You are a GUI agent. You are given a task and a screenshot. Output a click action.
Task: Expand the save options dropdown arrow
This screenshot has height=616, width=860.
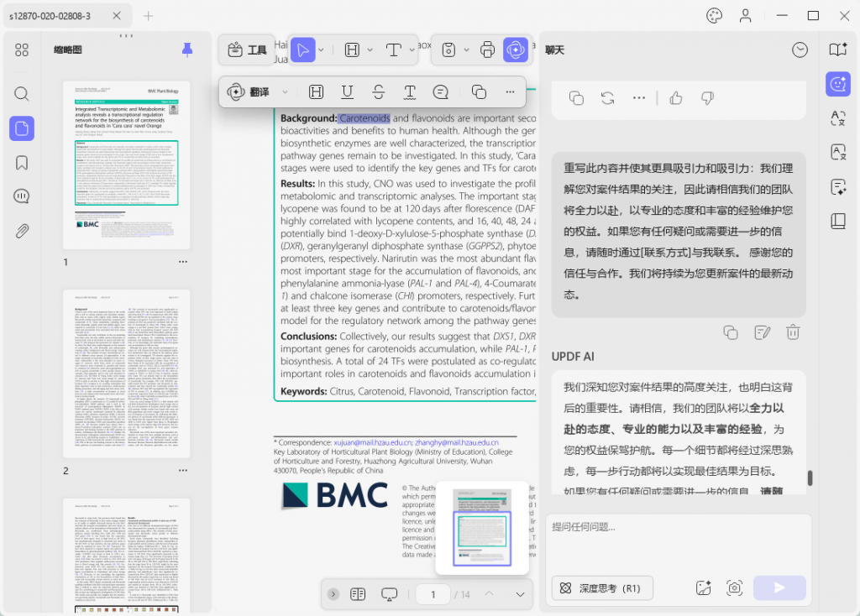(466, 50)
